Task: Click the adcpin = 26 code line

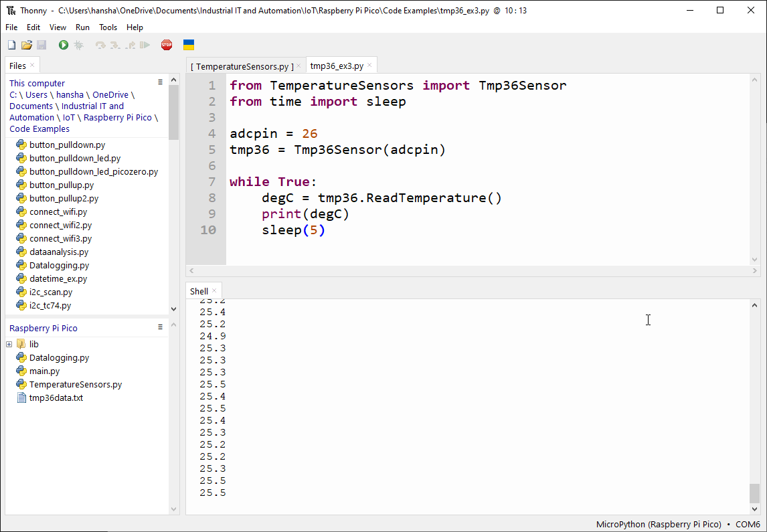Action: tap(274, 133)
